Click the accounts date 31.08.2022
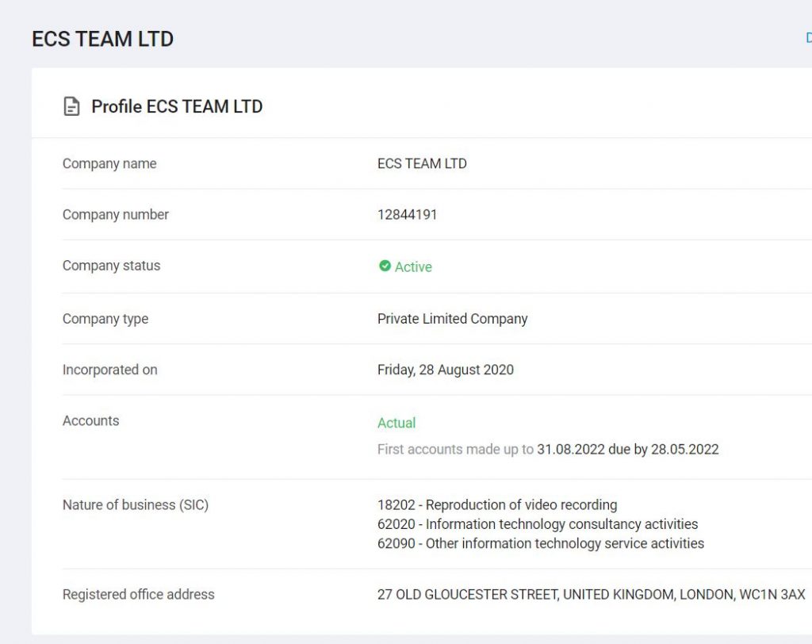 coord(571,449)
